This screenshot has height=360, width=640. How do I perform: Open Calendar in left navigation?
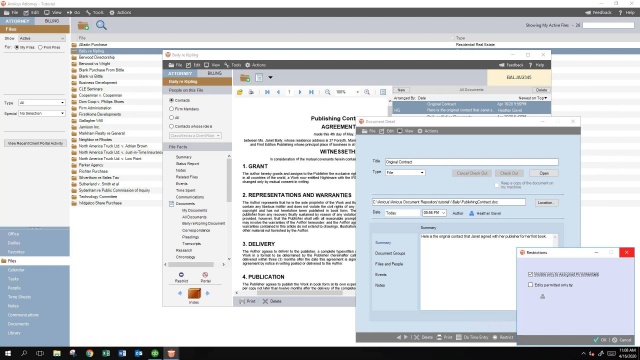pos(16,270)
